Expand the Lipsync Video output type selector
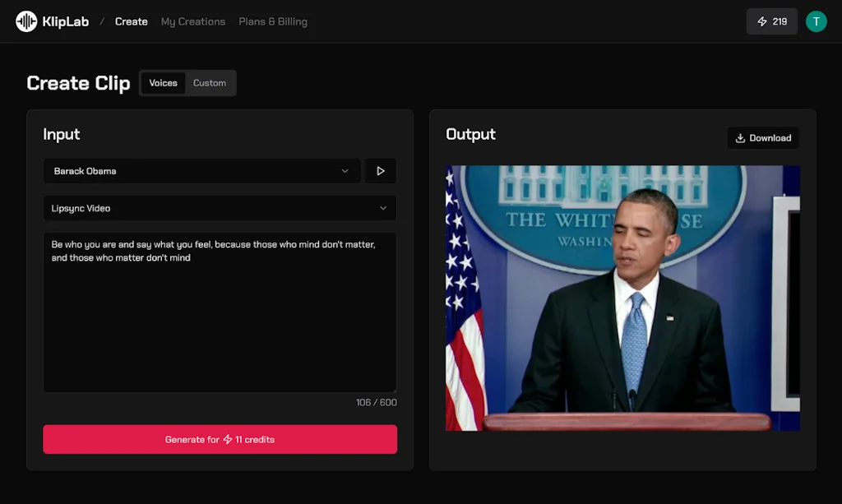The width and height of the screenshot is (842, 504). pos(220,208)
